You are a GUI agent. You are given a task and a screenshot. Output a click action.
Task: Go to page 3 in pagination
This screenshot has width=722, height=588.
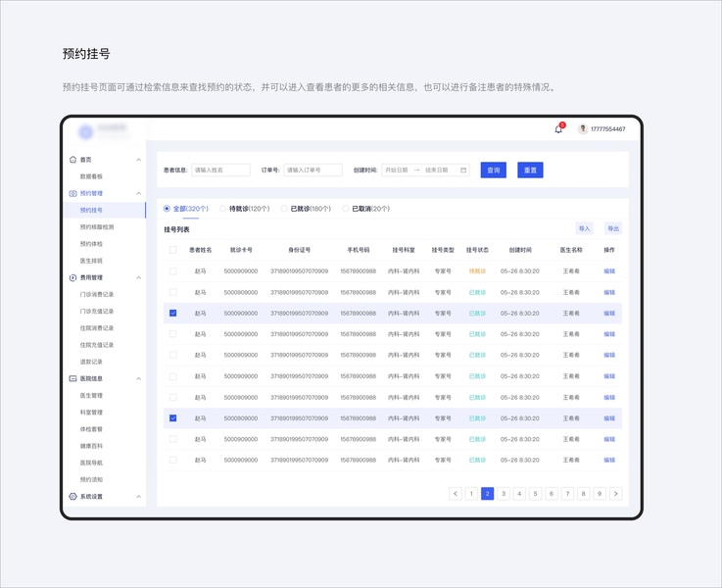coord(504,494)
